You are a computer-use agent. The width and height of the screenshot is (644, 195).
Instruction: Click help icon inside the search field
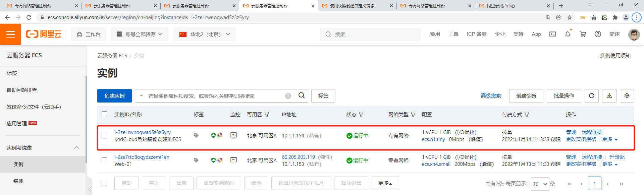pyautogui.click(x=288, y=96)
